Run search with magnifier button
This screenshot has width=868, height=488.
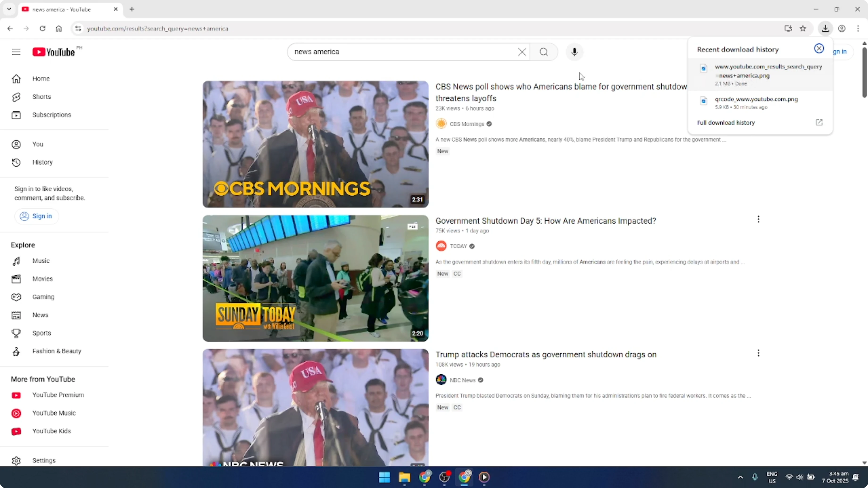543,52
